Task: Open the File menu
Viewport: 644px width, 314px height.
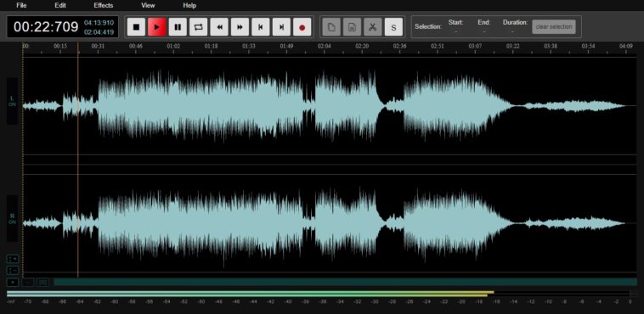Action: pyautogui.click(x=21, y=5)
